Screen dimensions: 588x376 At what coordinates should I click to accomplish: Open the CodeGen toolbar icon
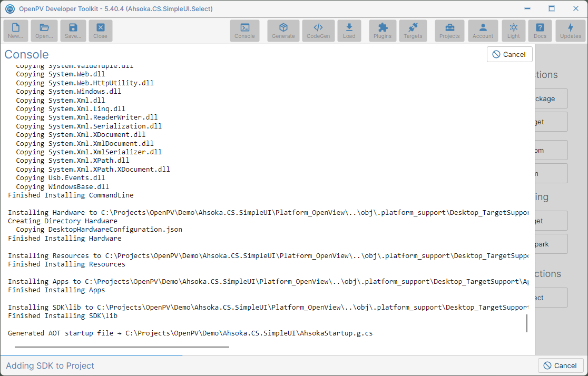pos(318,31)
